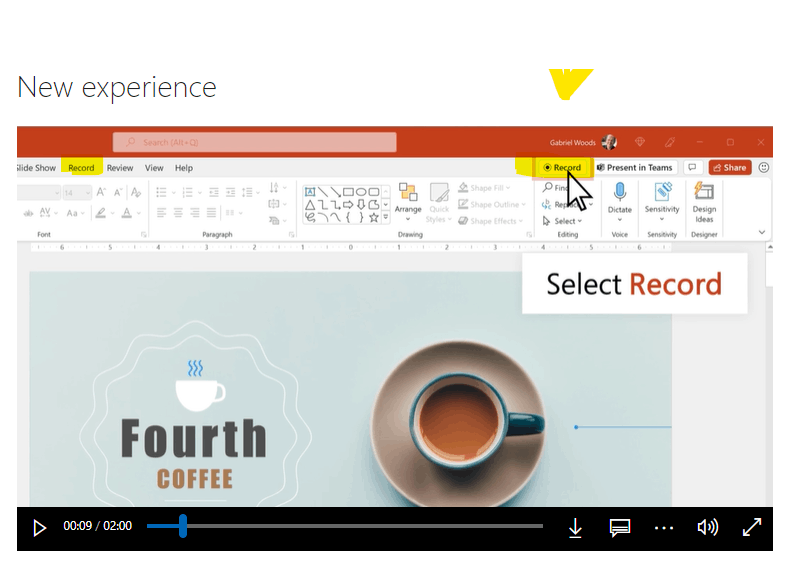This screenshot has width=789, height=576.
Task: Click the Share button
Action: click(x=730, y=168)
